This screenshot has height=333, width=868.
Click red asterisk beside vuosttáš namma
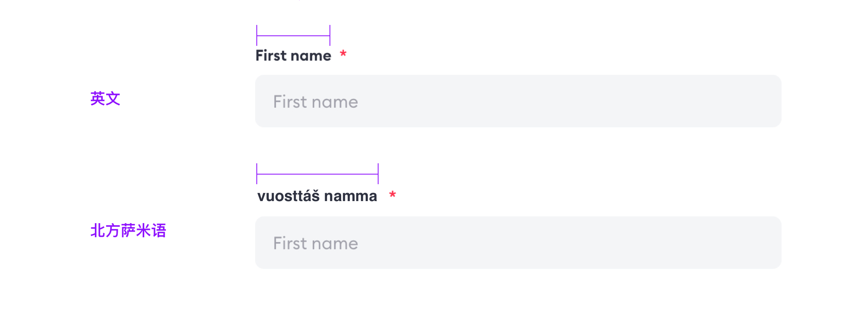pyautogui.click(x=393, y=195)
